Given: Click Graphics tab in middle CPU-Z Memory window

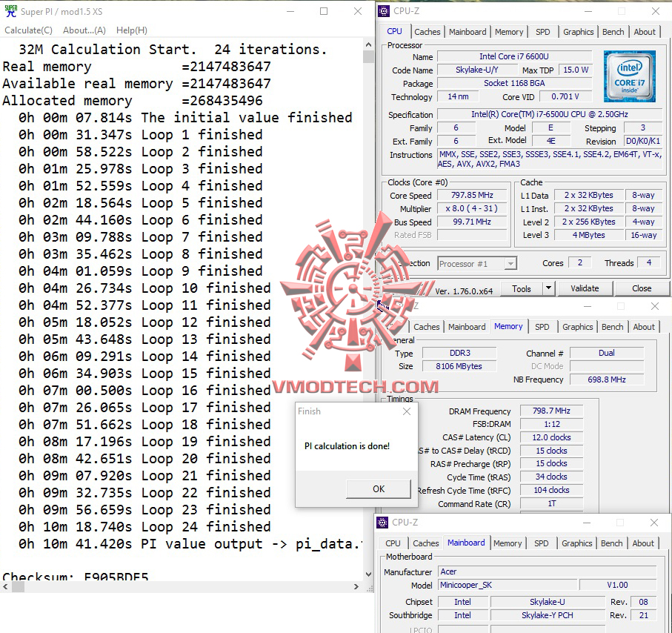Looking at the screenshot, I should pos(577,327).
